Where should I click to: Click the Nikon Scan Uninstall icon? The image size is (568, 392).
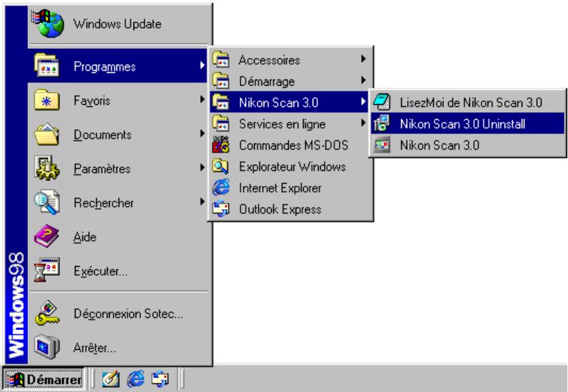[x=382, y=123]
